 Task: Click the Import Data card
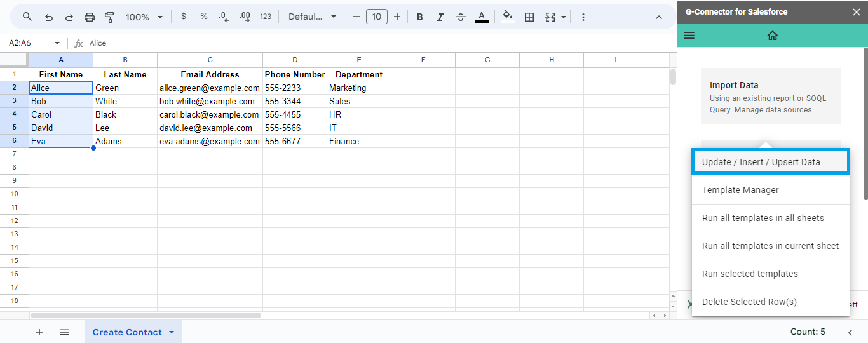(x=770, y=97)
